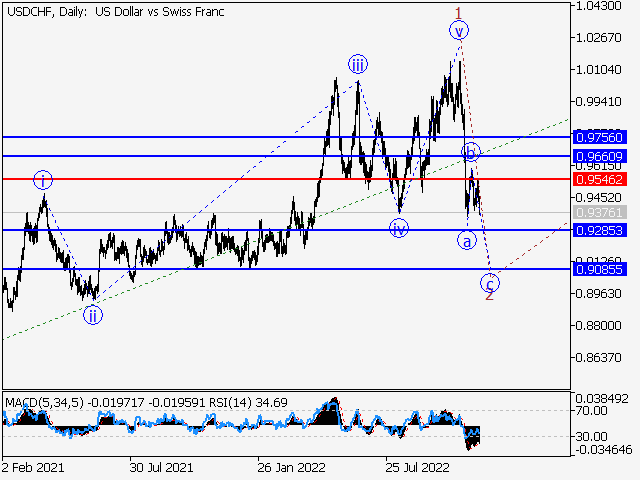
Task: Select the circled wave c label
Action: [490, 283]
